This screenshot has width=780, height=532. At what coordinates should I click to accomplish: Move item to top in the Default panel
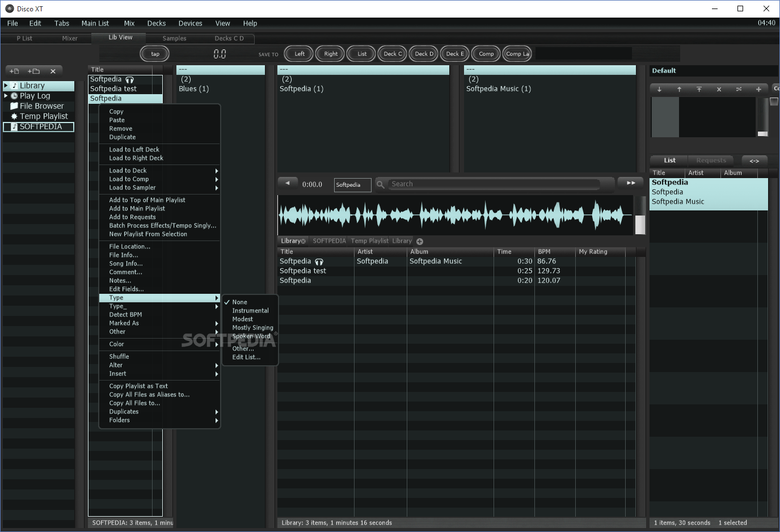[699, 89]
